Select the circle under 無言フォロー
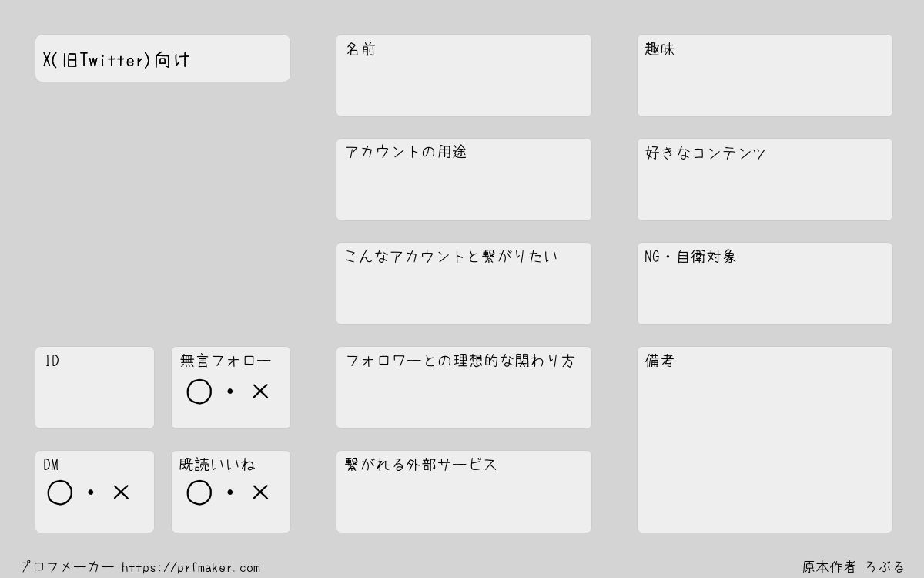This screenshot has width=924, height=578. tap(199, 391)
